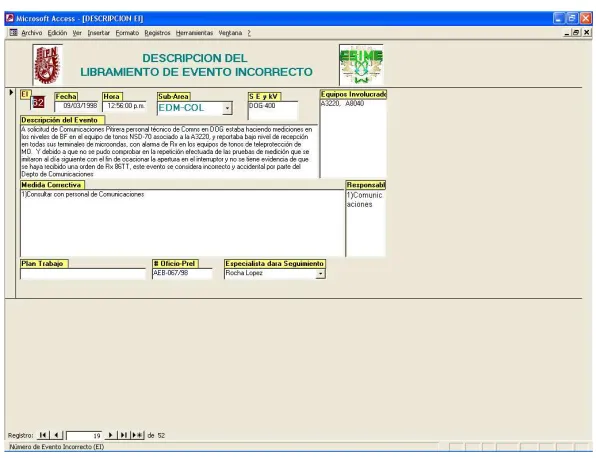The height and width of the screenshot is (458, 596).
Task: Open the Formato menu
Action: click(127, 33)
